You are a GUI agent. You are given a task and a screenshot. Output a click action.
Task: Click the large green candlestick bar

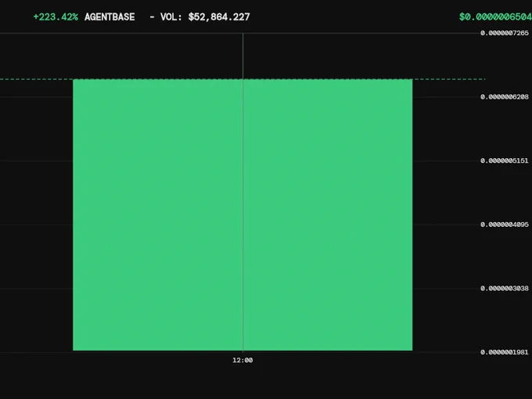click(243, 215)
